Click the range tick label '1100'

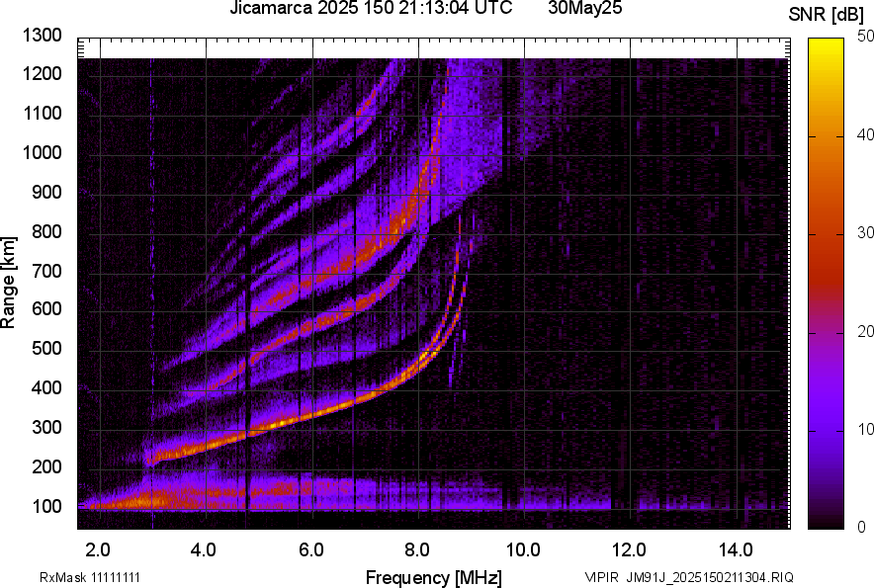tap(42, 113)
